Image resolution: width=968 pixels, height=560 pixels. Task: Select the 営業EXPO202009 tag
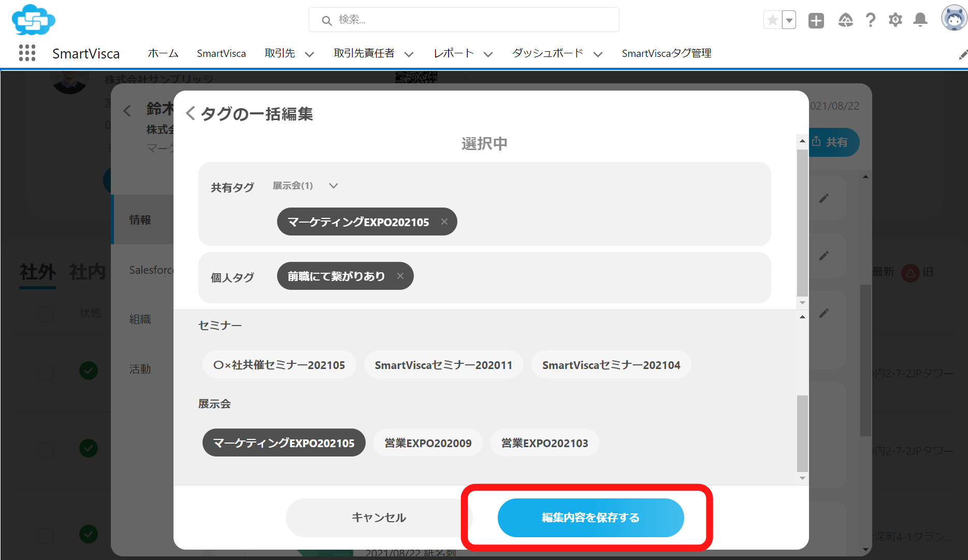[x=428, y=443]
